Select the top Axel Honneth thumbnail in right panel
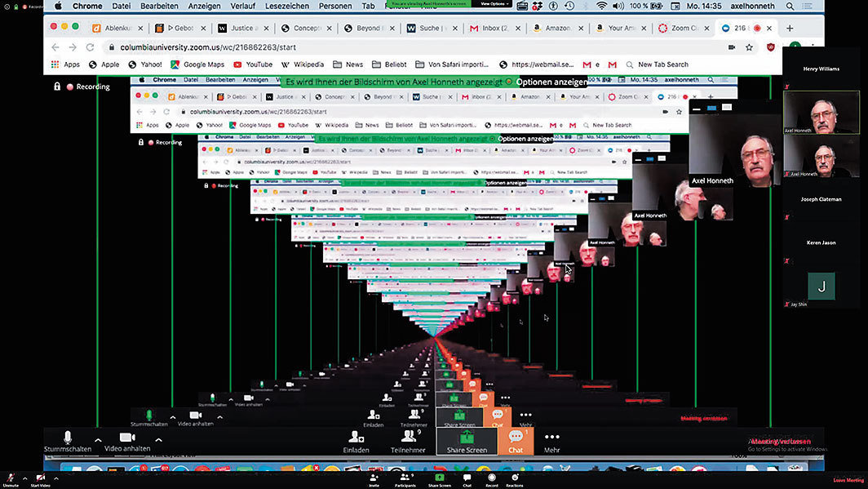868x489 pixels. [821, 113]
